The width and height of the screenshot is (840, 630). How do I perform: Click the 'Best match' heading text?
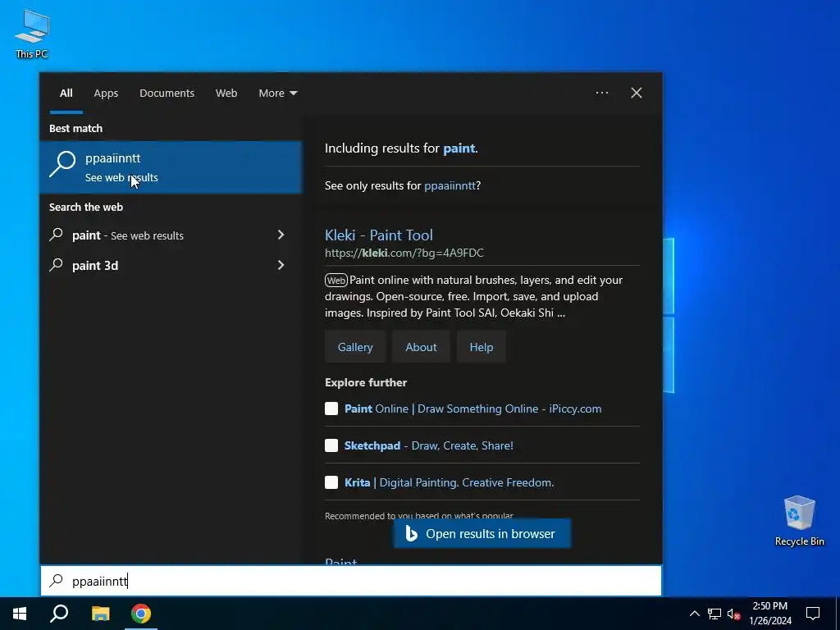(x=75, y=129)
